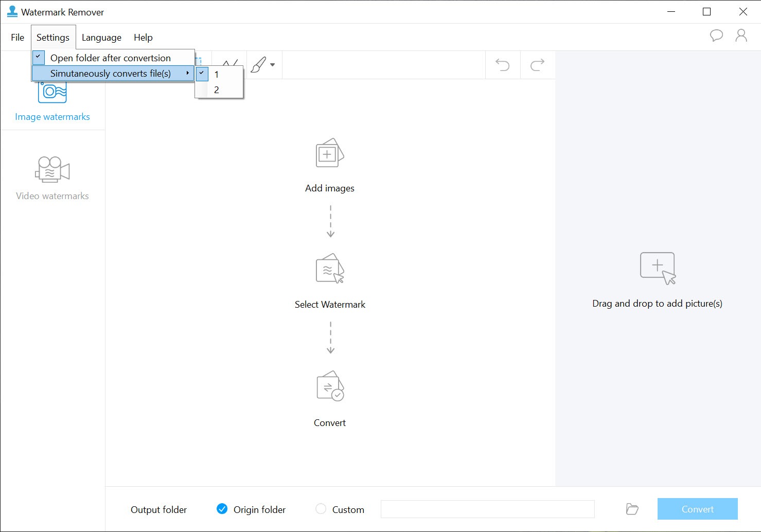The image size is (761, 532).
Task: Click the browse output folder icon
Action: (632, 509)
